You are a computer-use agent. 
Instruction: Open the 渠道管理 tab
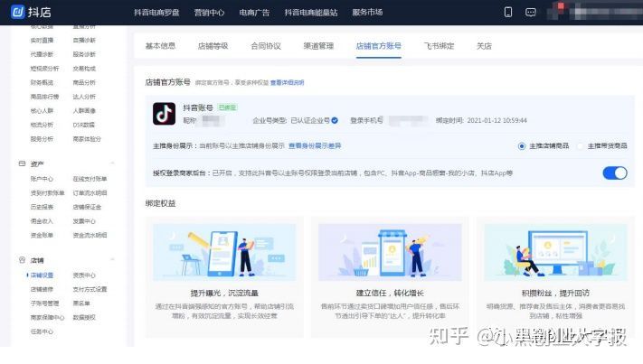pos(318,46)
